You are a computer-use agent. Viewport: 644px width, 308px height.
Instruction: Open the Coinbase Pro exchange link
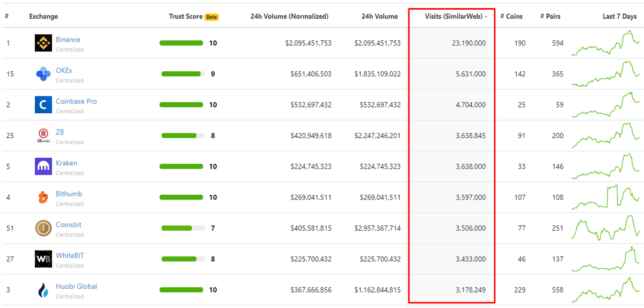[x=76, y=101]
